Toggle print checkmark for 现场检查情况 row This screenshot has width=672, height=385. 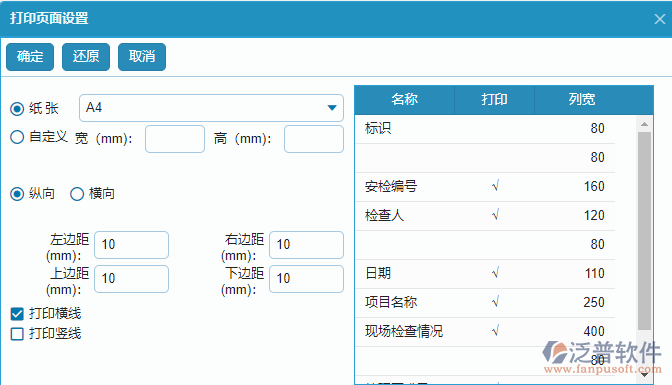coord(495,331)
